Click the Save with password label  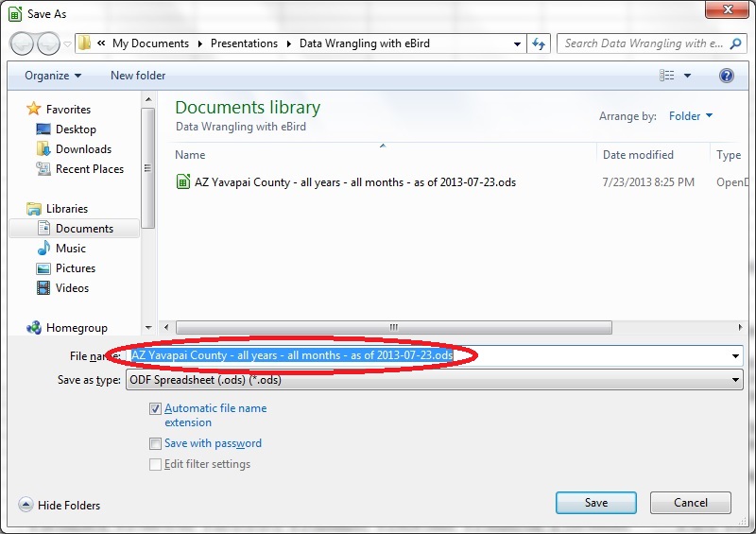pyautogui.click(x=214, y=443)
